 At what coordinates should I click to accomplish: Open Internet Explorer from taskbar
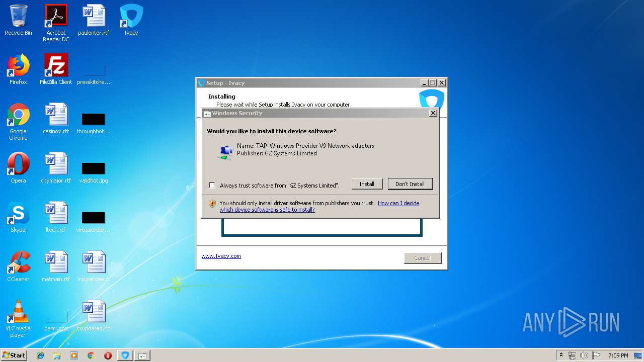point(40,355)
